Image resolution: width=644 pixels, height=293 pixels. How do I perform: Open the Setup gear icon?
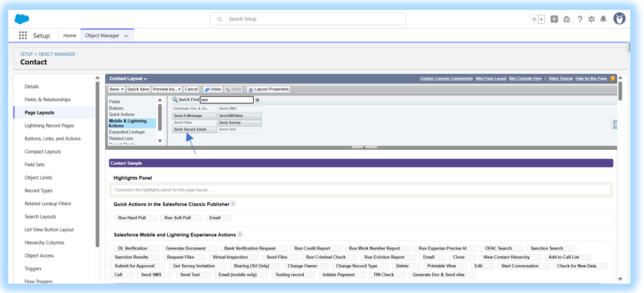(592, 19)
